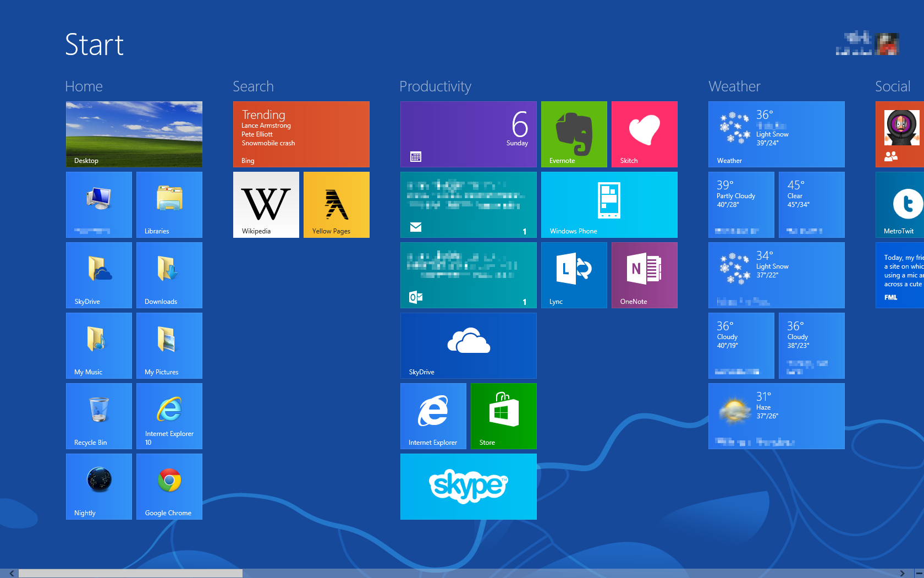Open the Desktop tile
The width and height of the screenshot is (924, 578).
pos(134,134)
